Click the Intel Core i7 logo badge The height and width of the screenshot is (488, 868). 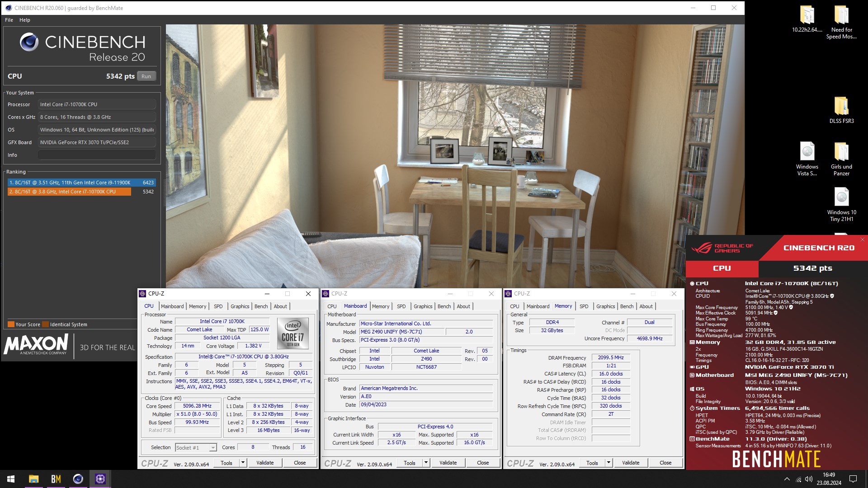click(292, 333)
